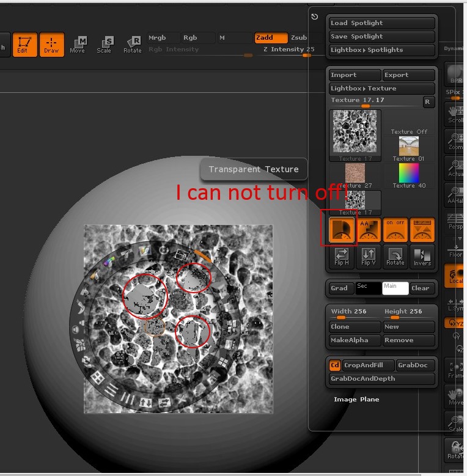Click the BPR render button
Screen dimensions: 467x476
(455, 75)
